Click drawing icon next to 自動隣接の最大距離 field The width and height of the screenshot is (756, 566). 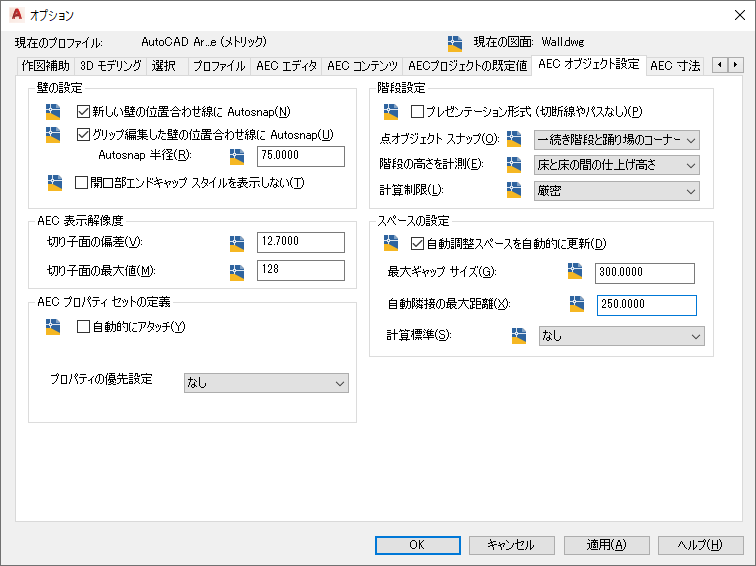(577, 304)
